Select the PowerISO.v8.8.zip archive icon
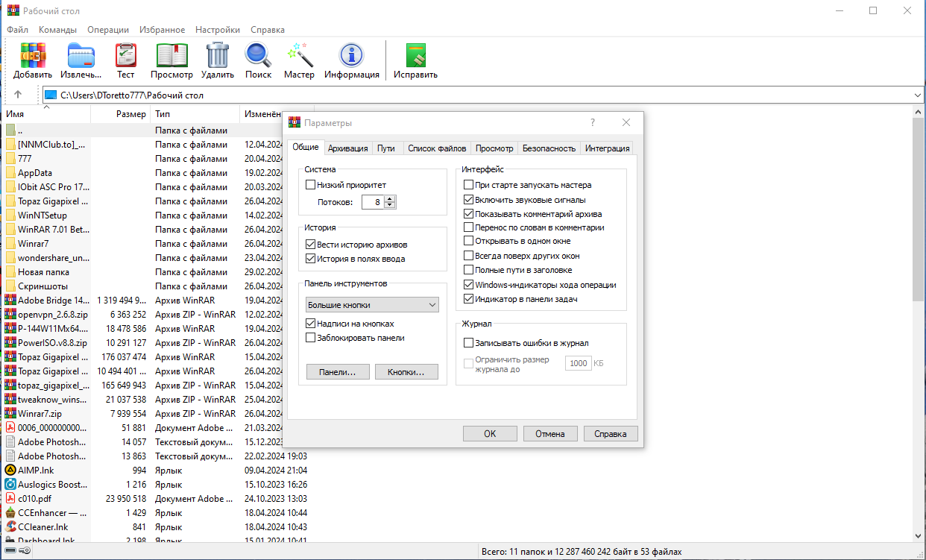926x560 pixels. pyautogui.click(x=10, y=343)
